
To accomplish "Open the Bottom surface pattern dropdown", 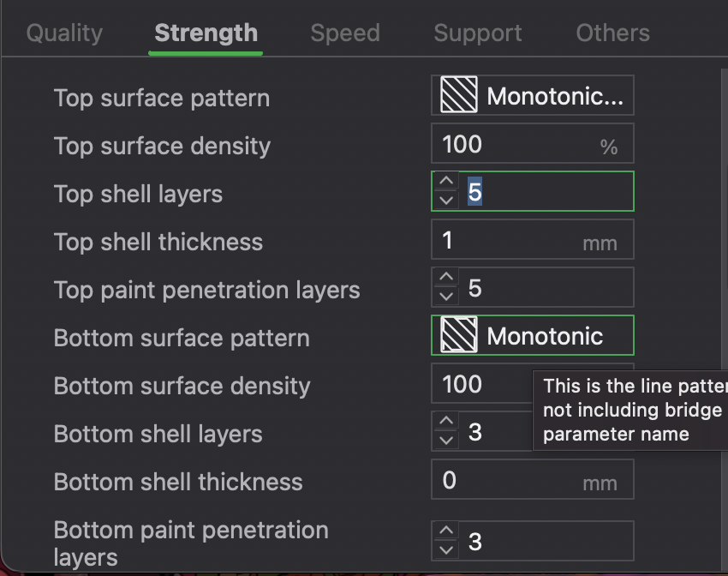I will 532,335.
